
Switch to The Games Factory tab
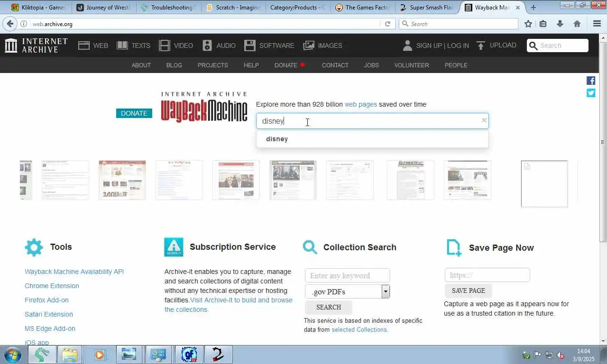coord(362,8)
